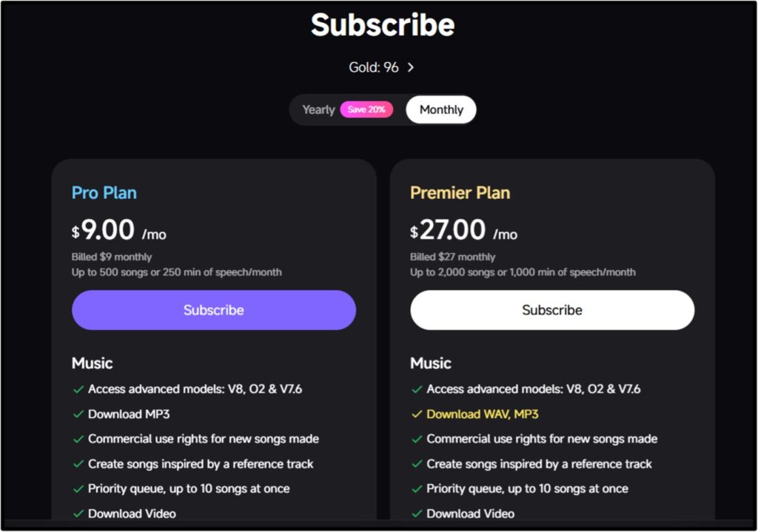Click the $9.00 /mo price
758x532 pixels.
118,231
